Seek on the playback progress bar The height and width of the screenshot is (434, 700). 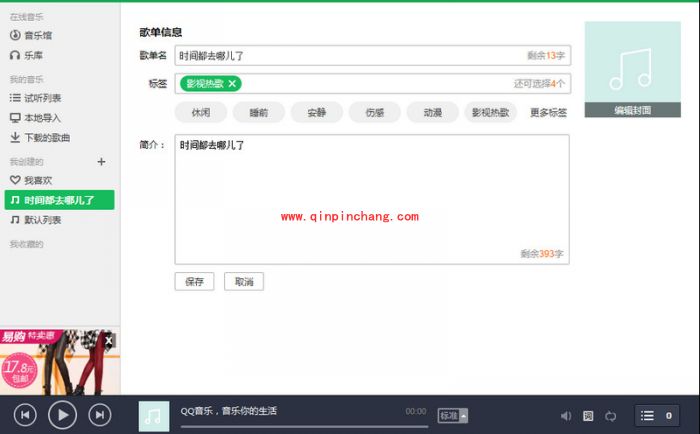point(304,427)
